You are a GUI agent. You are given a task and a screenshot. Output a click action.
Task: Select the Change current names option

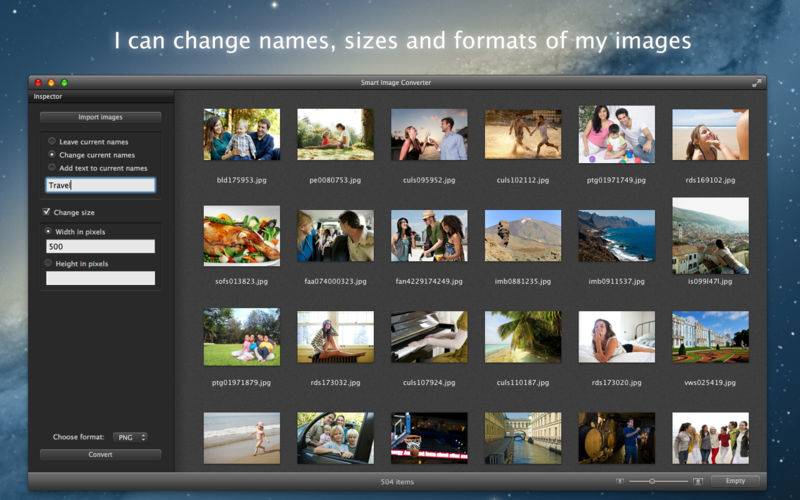point(52,154)
